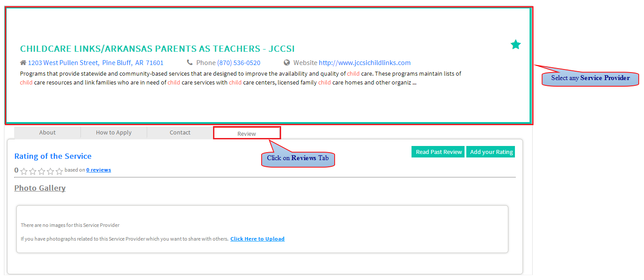The width and height of the screenshot is (644, 280).
Task: Click the provider description paragraph
Action: click(x=241, y=78)
